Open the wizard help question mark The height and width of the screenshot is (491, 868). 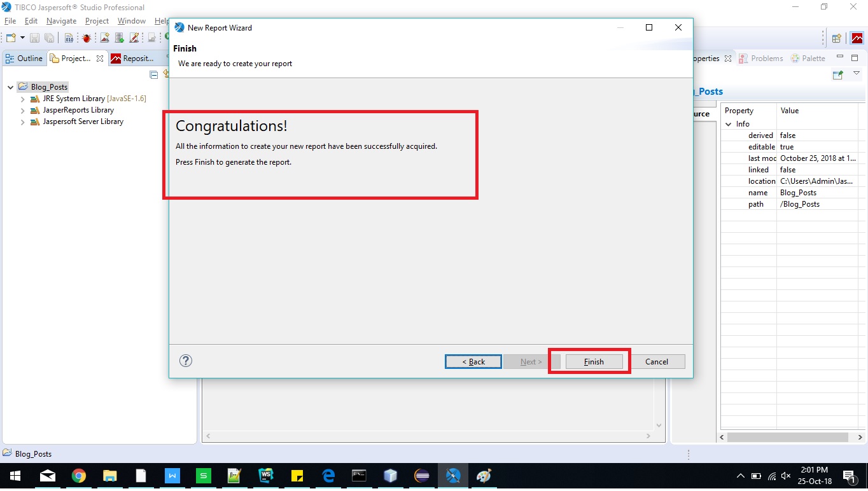(x=186, y=361)
